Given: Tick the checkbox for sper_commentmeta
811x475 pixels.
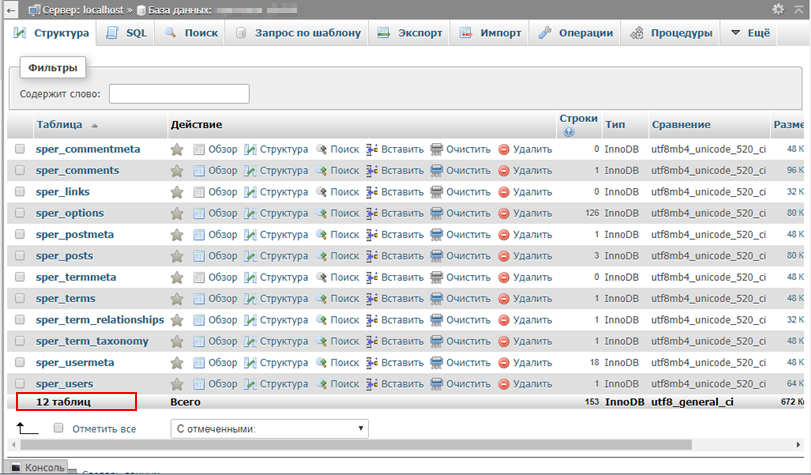Looking at the screenshot, I should (x=20, y=149).
